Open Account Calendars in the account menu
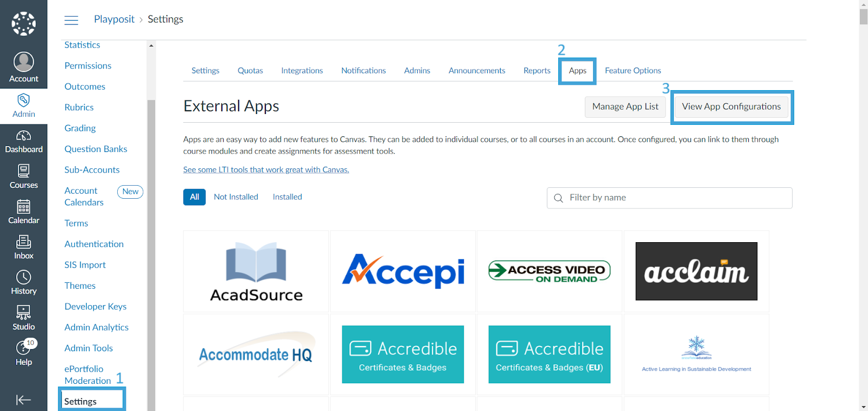Image resolution: width=868 pixels, height=411 pixels. click(84, 197)
